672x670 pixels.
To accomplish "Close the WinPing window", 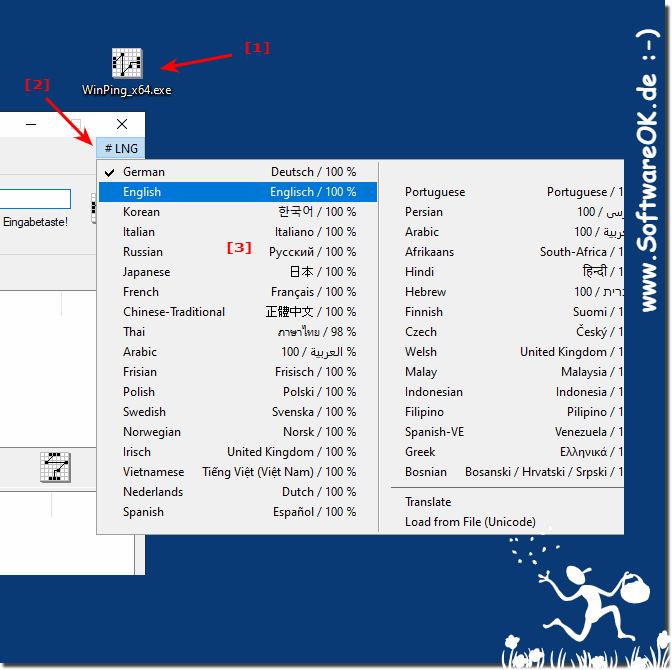I will click(122, 124).
